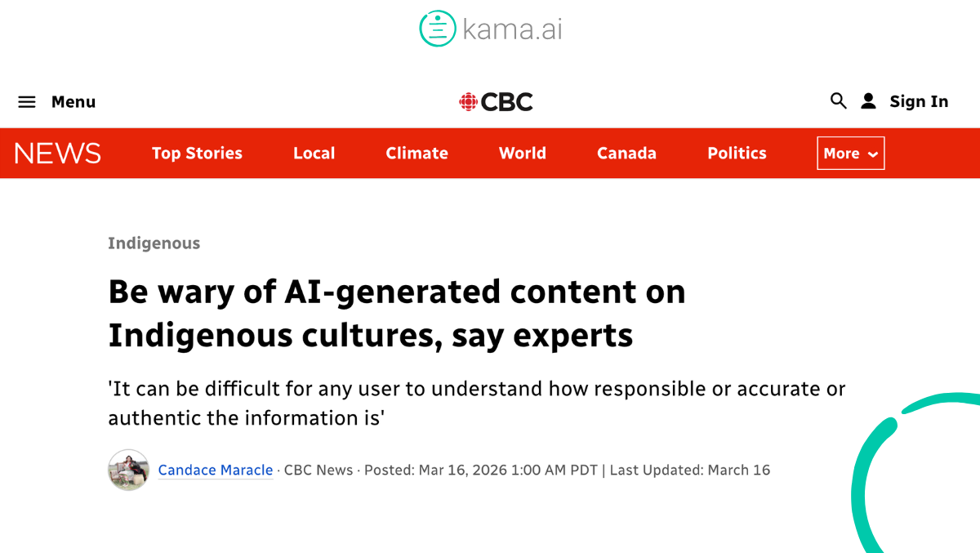This screenshot has width=980, height=553.
Task: Click the Indigenous topic label
Action: coord(154,243)
